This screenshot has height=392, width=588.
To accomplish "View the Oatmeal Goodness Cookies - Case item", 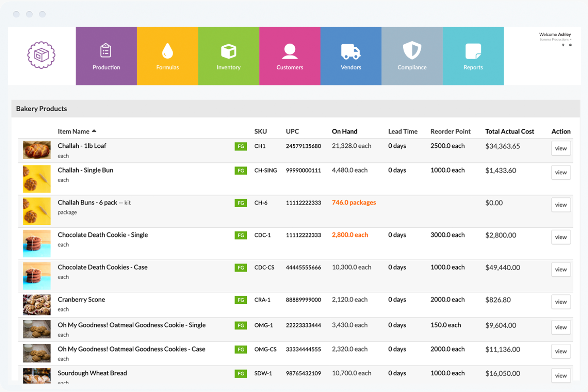I will 561,351.
